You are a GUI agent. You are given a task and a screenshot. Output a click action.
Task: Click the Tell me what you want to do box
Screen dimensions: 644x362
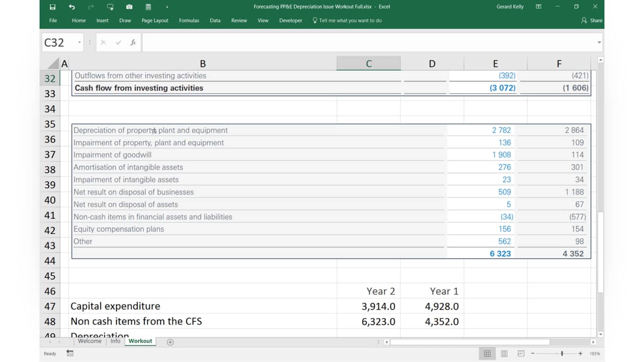click(x=348, y=20)
